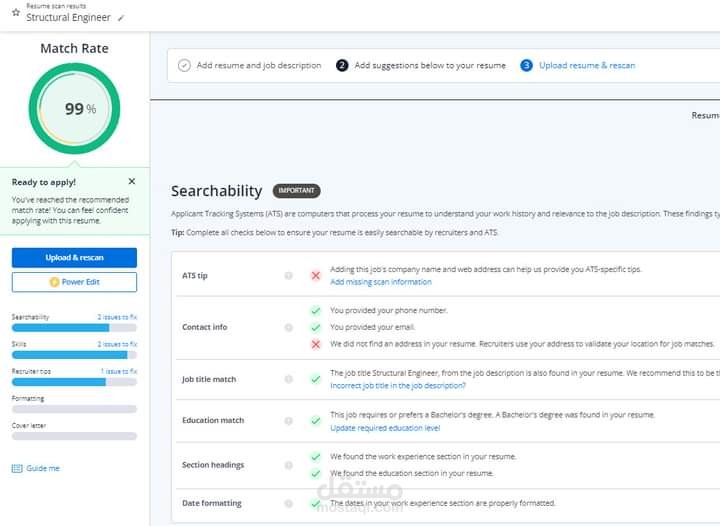Click the step 2 number badge
Screen dimensions: 720x526
342,65
